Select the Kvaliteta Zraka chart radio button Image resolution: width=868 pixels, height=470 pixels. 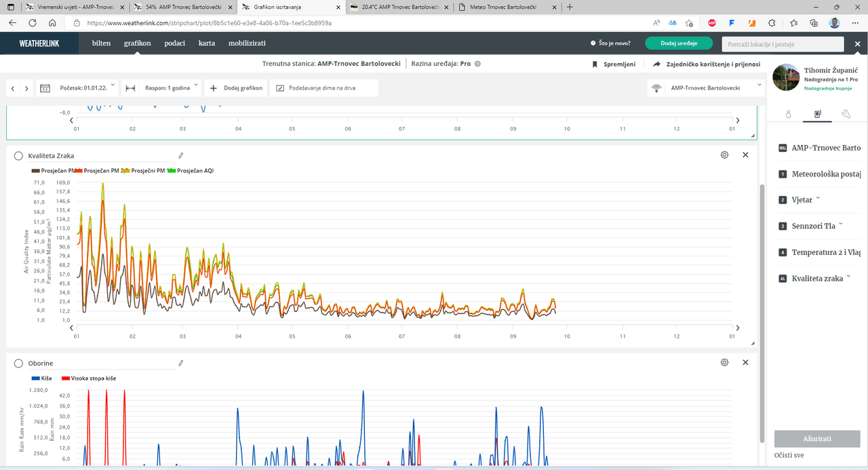(x=18, y=155)
